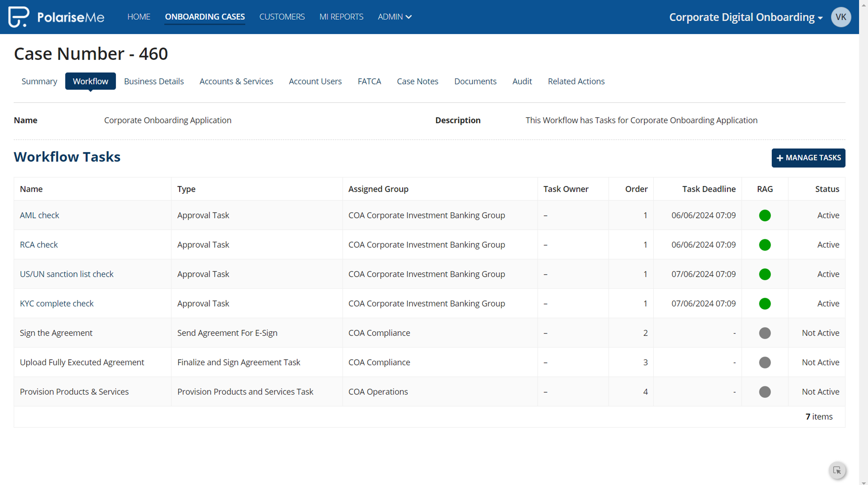Open MI REPORTS nav item
Viewport: 868px width, 485px height.
[x=341, y=17]
